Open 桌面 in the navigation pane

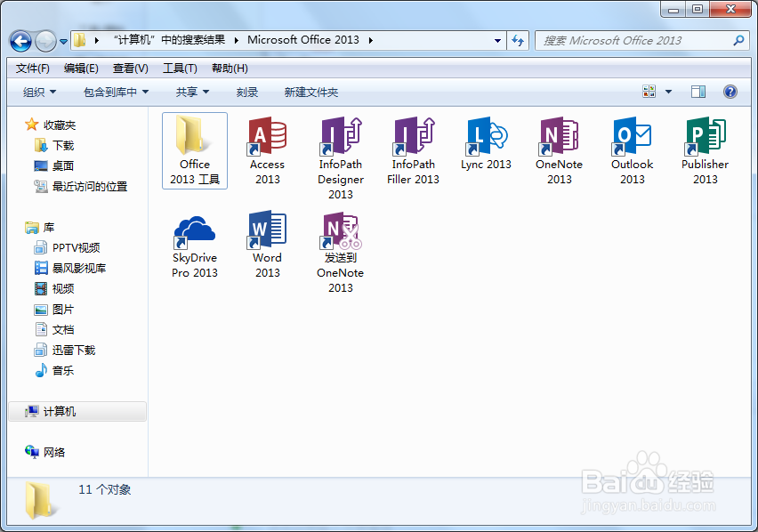[54, 165]
